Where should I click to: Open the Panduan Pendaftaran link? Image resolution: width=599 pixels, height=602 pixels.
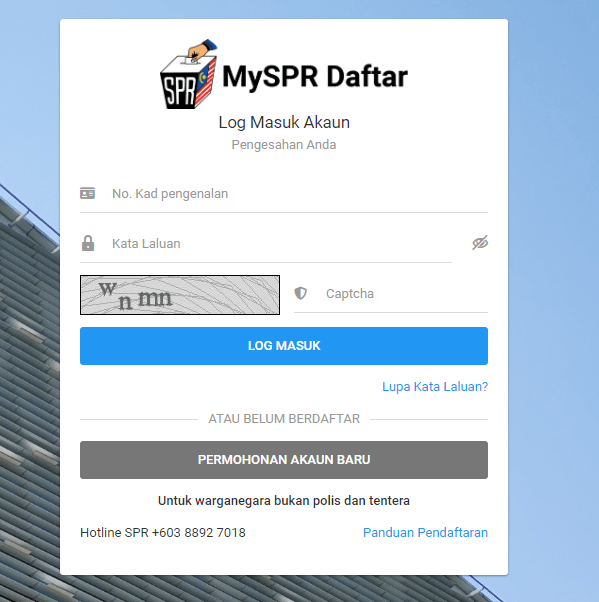tap(425, 533)
